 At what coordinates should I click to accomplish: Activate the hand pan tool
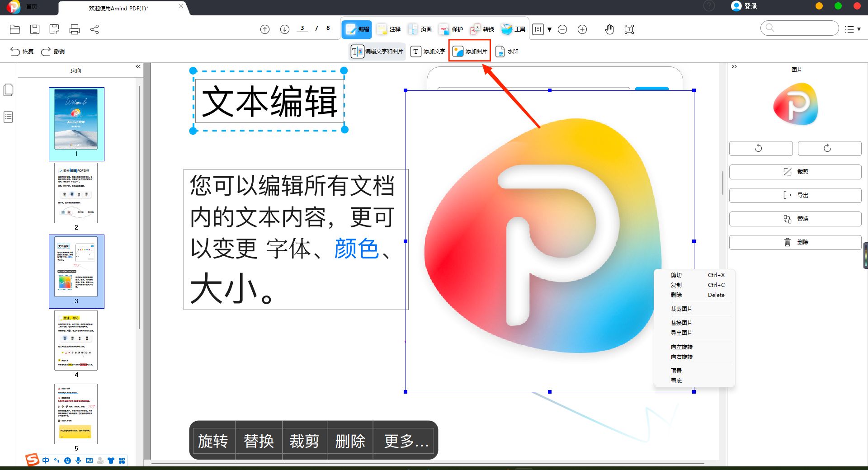point(609,29)
